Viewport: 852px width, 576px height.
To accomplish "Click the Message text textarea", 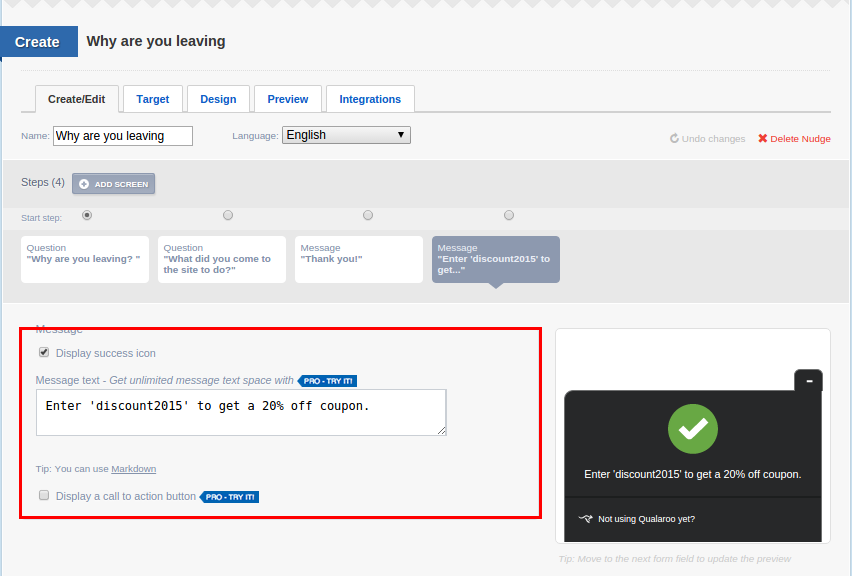I will point(241,412).
